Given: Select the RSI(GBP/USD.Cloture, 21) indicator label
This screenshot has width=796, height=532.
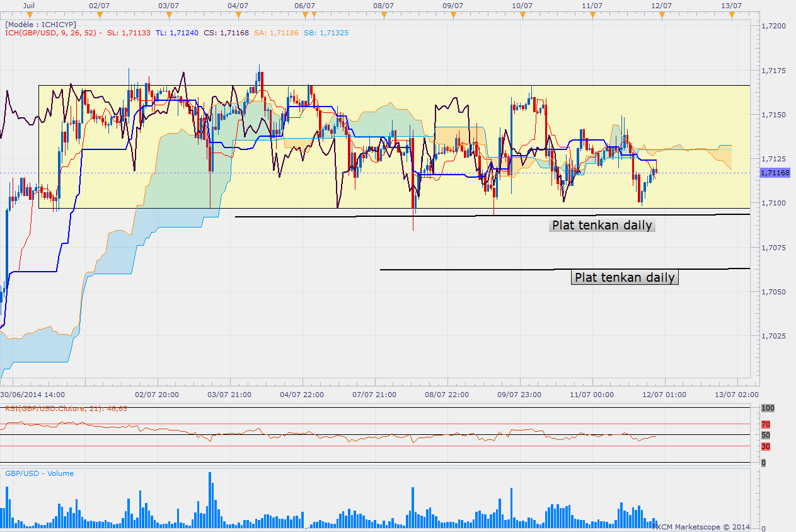Looking at the screenshot, I should 66,408.
